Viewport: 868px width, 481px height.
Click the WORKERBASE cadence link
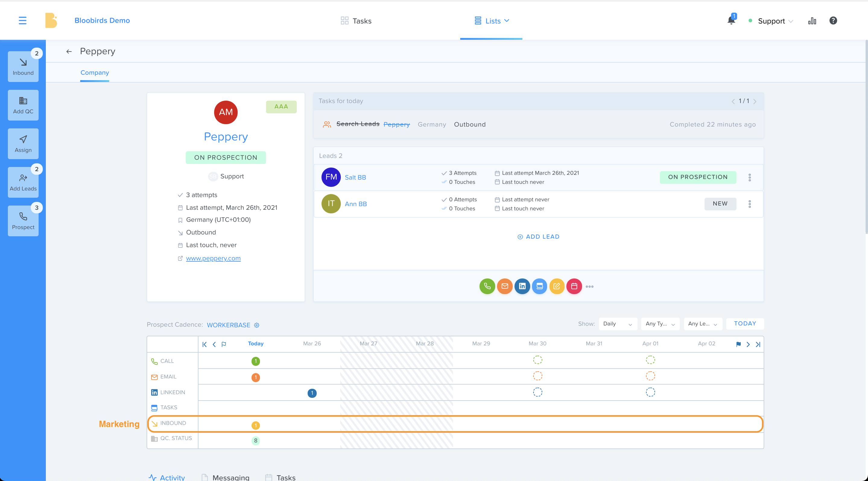tap(228, 325)
